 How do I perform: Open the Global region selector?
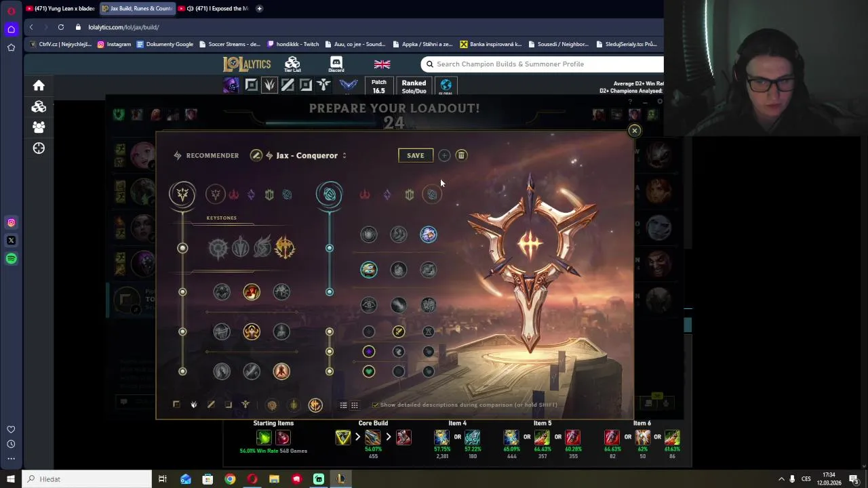(446, 87)
